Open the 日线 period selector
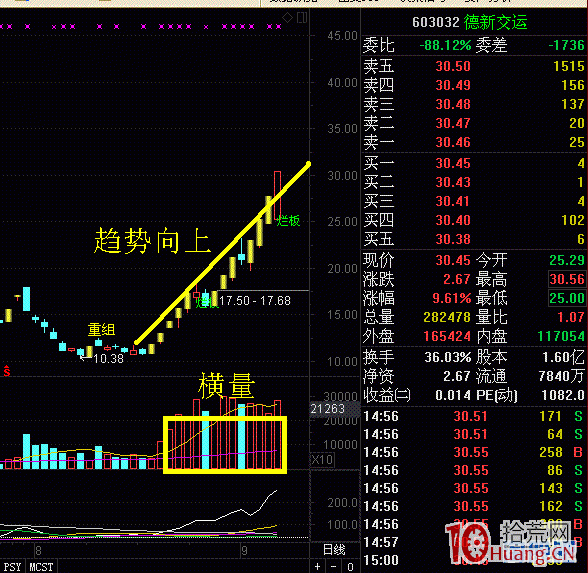The image size is (588, 573). (x=334, y=550)
